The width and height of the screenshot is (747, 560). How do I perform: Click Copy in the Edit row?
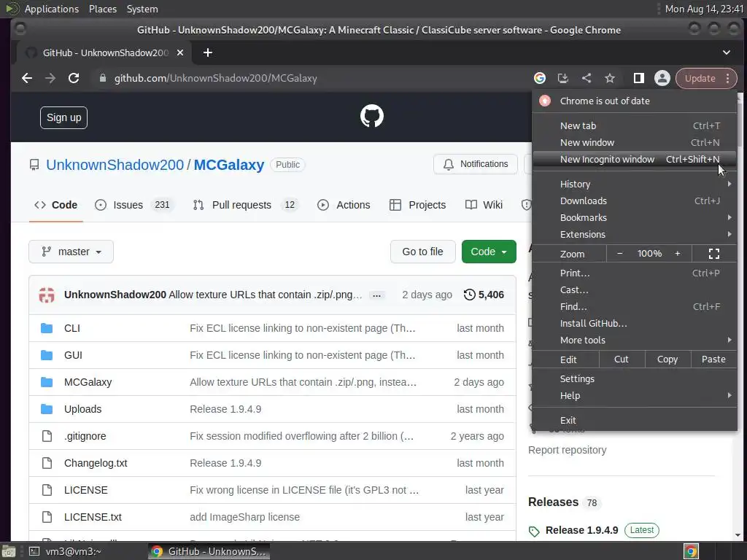pyautogui.click(x=667, y=359)
